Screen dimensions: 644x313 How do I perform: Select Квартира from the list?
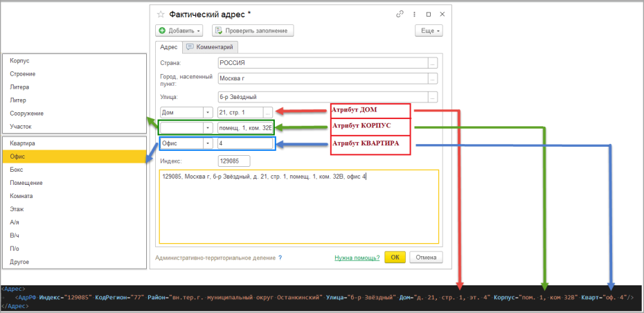click(74, 143)
